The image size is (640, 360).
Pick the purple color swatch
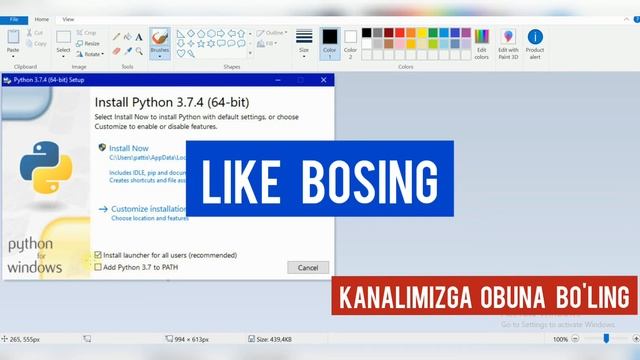coord(466,33)
